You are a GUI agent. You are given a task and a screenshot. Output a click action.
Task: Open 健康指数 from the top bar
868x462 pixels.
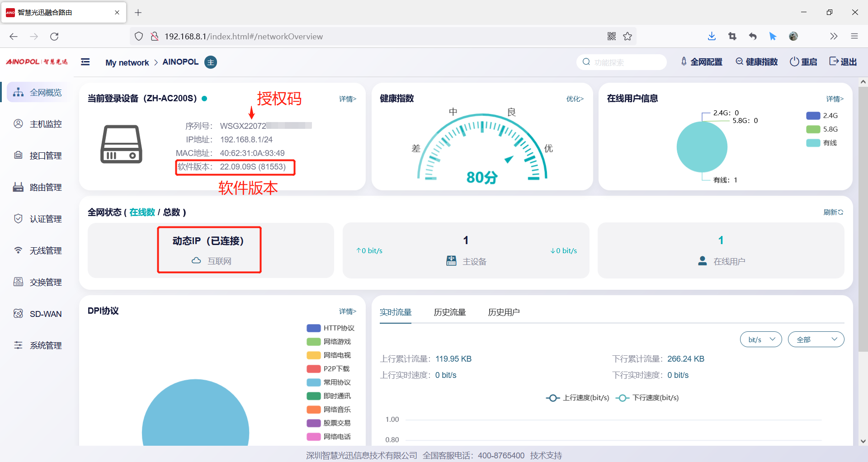point(757,62)
